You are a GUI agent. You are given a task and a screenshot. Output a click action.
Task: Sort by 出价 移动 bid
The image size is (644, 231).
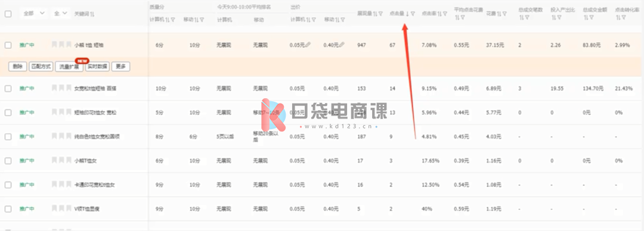pos(338,20)
